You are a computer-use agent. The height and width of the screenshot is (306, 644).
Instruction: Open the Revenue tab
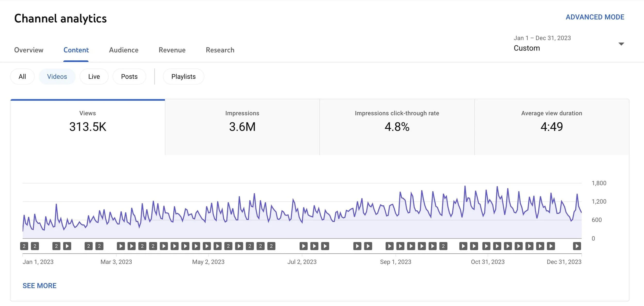pyautogui.click(x=172, y=50)
